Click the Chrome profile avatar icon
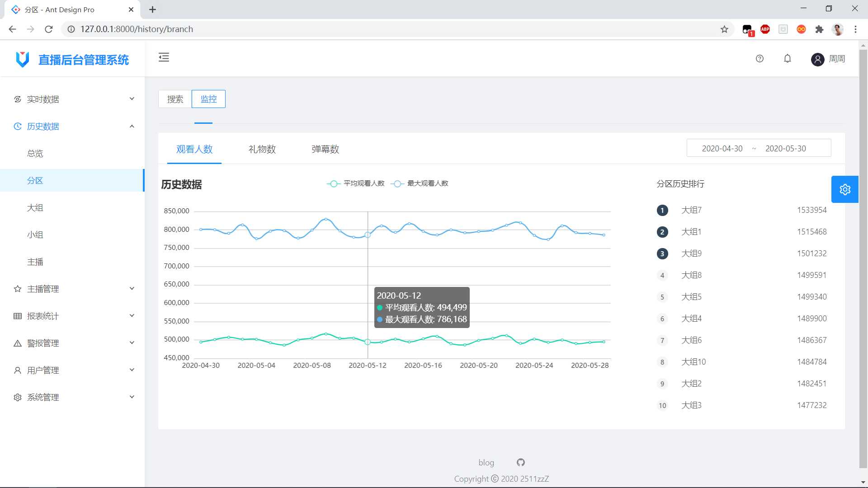The width and height of the screenshot is (868, 488). pos(838,29)
